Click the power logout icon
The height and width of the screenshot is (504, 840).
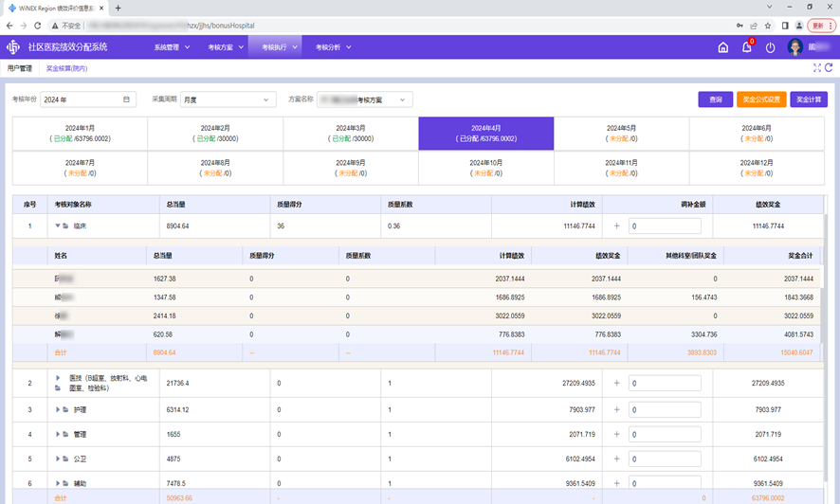[x=770, y=47]
